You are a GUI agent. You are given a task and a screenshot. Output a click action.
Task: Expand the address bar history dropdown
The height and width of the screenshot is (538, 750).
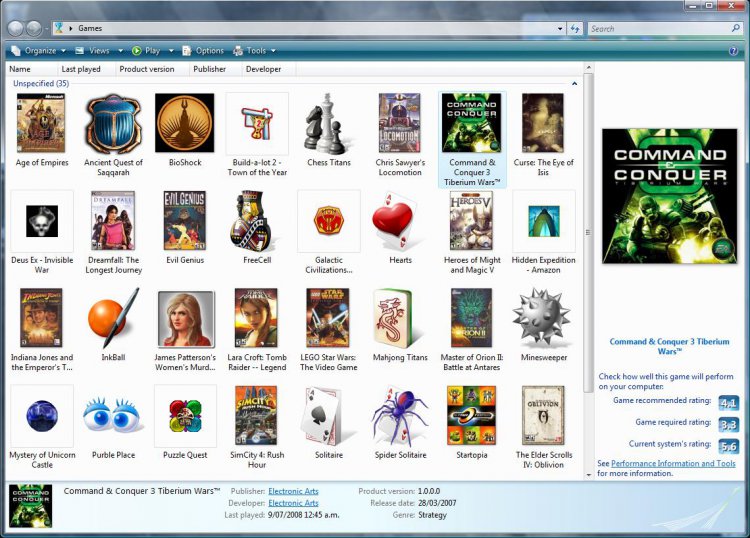pos(560,29)
